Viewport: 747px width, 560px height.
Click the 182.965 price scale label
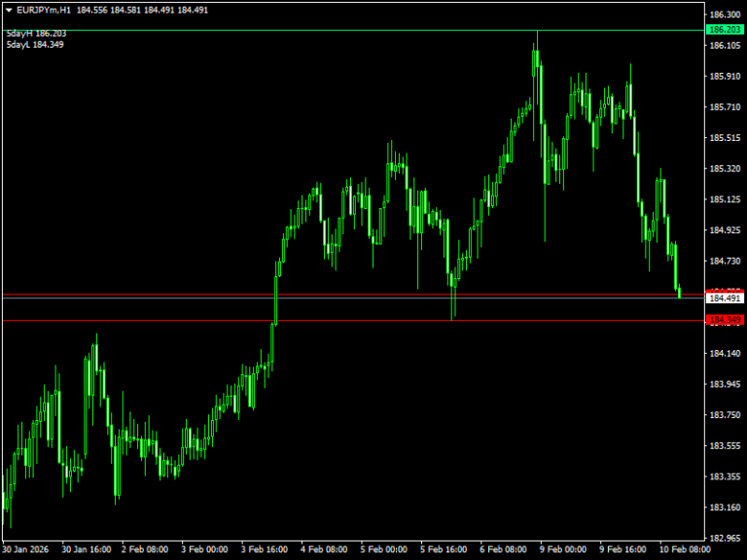(725, 538)
